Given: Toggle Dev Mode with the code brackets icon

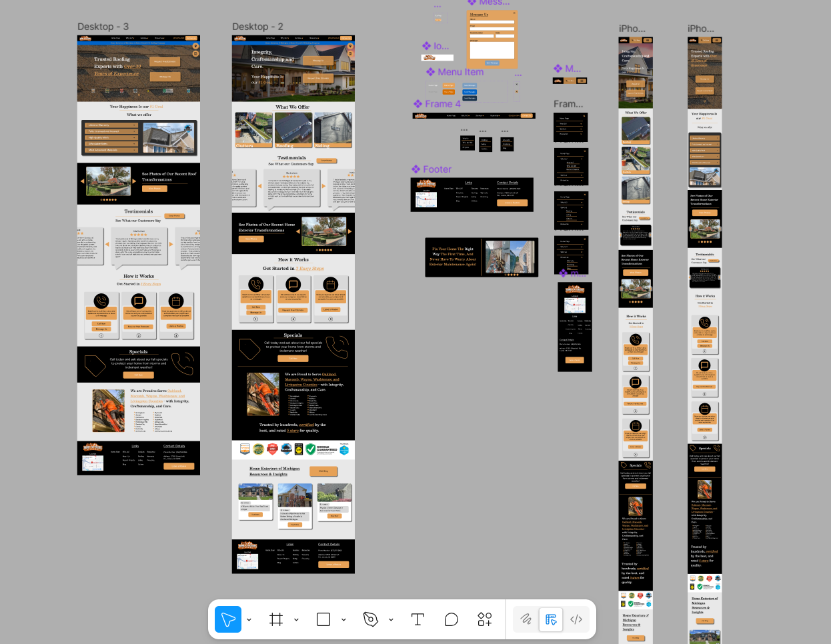Looking at the screenshot, I should pyautogui.click(x=576, y=619).
